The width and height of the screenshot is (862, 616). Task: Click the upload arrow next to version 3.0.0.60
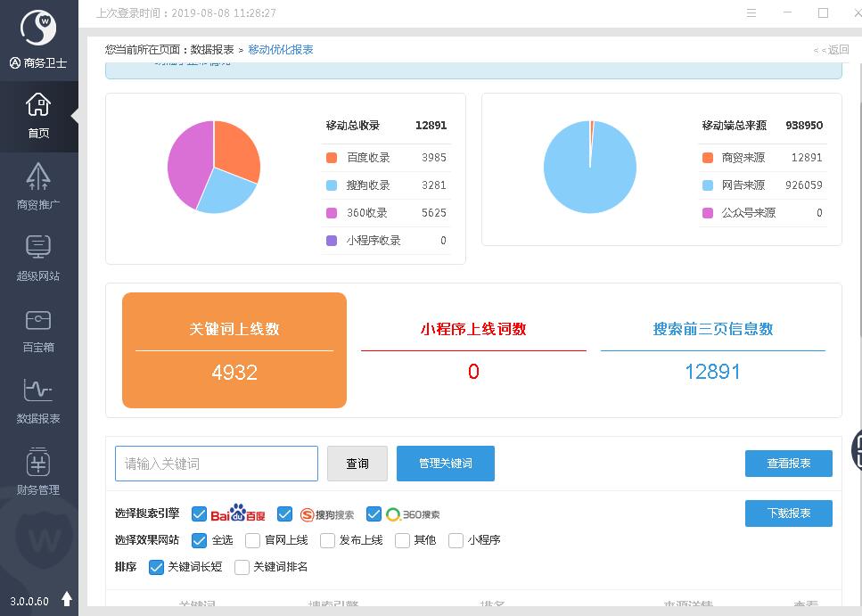tap(67, 600)
